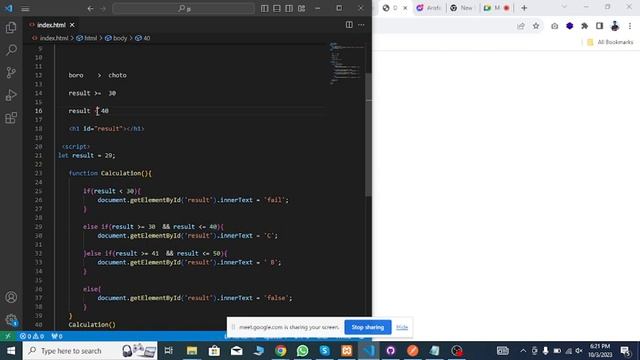The height and width of the screenshot is (360, 640).
Task: Open the Explorer view in VS Code
Action: (11, 27)
